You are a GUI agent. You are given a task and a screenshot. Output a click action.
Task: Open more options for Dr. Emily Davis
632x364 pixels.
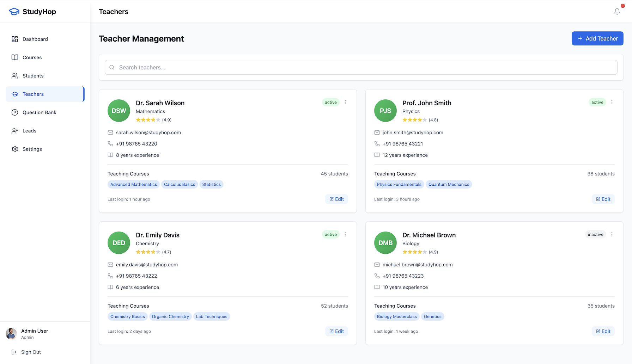tap(345, 234)
